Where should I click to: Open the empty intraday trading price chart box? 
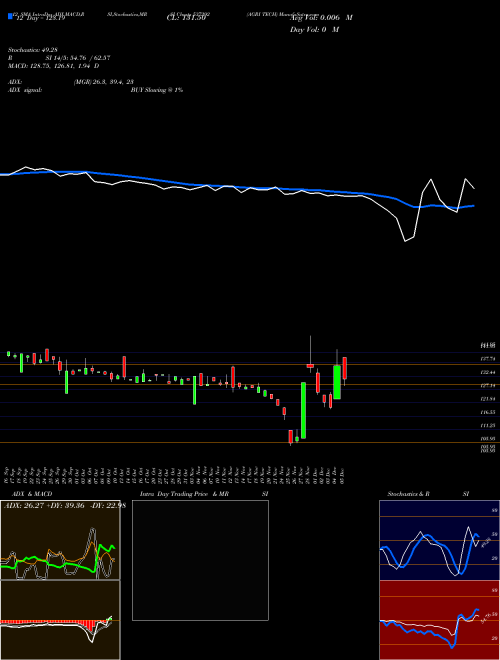coord(200,560)
